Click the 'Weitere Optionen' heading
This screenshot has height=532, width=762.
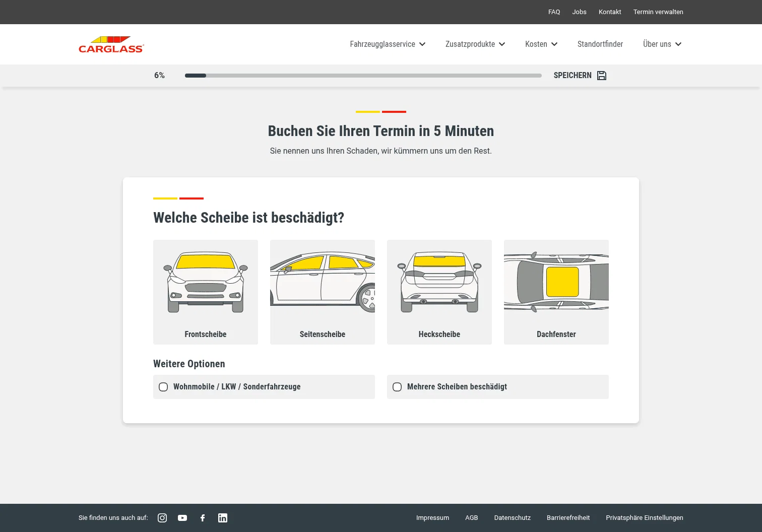pos(189,364)
